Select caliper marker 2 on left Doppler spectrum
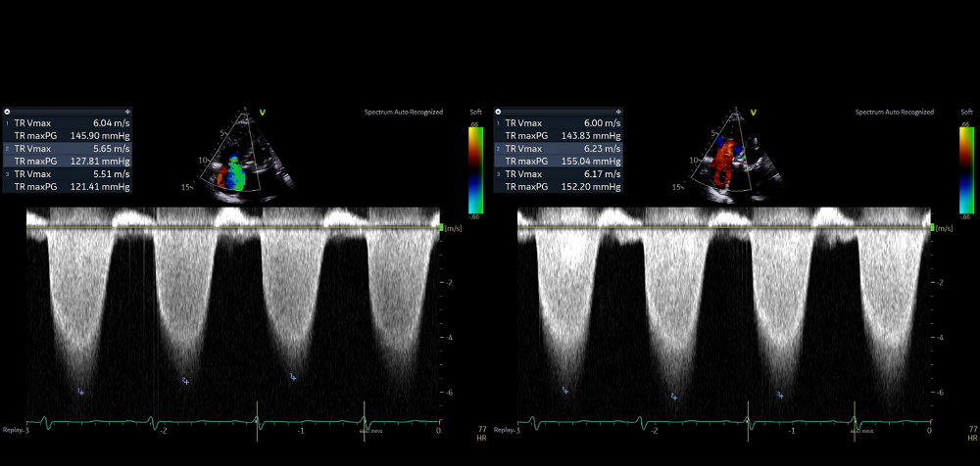 click(x=184, y=381)
